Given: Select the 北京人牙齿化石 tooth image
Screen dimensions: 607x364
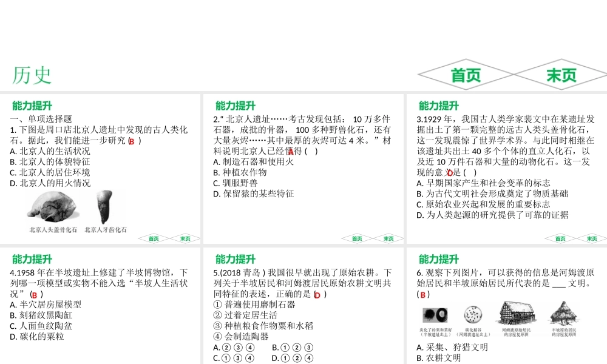Looking at the screenshot, I should pyautogui.click(x=105, y=207).
